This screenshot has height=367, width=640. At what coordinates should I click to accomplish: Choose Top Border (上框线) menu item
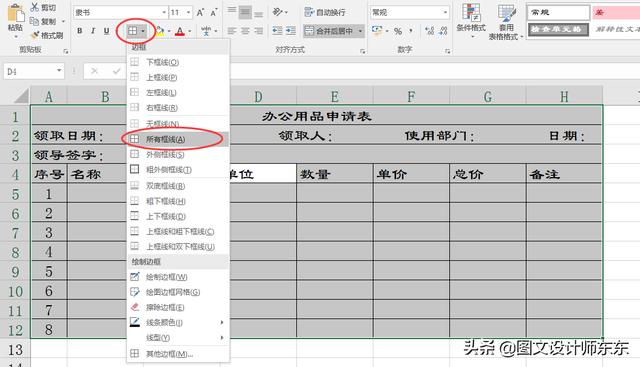(x=178, y=77)
